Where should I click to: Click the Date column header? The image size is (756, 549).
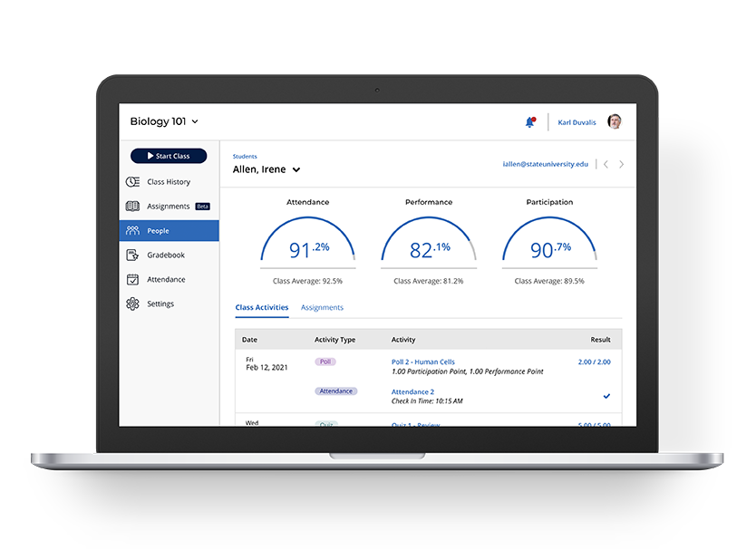click(x=250, y=340)
